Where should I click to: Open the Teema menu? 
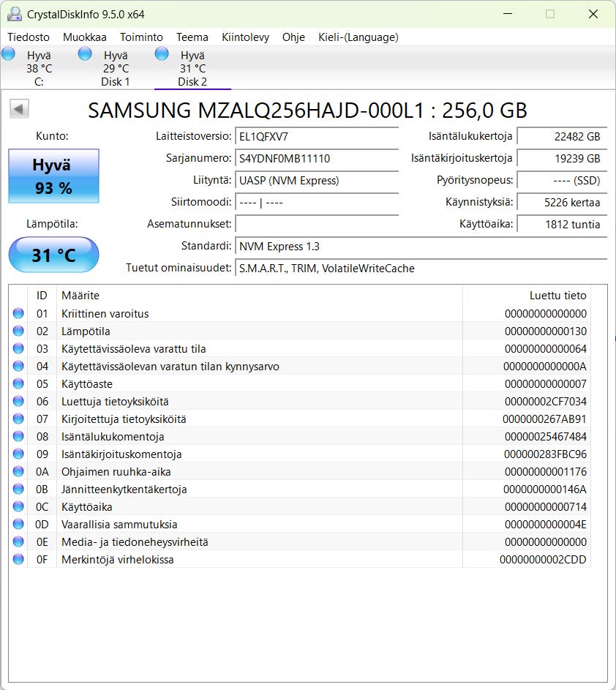click(192, 37)
